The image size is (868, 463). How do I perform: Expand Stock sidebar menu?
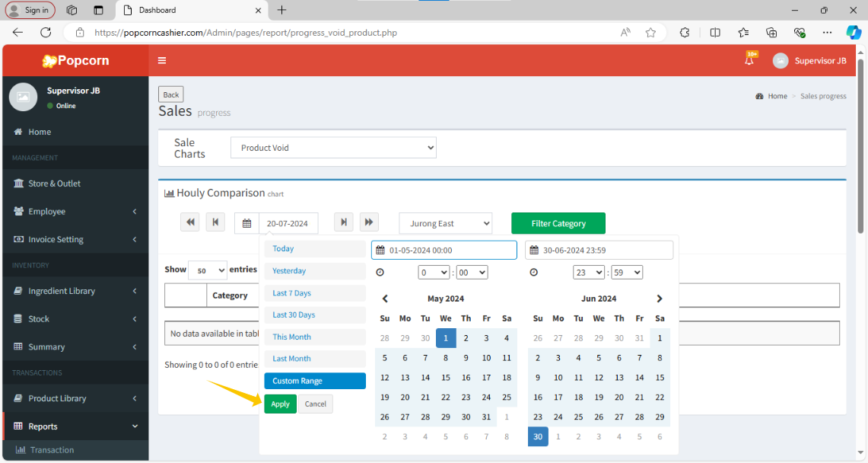[75, 319]
